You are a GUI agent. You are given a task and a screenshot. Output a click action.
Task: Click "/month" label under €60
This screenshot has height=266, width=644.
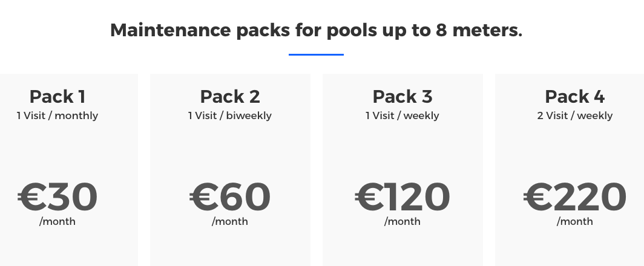click(x=230, y=221)
